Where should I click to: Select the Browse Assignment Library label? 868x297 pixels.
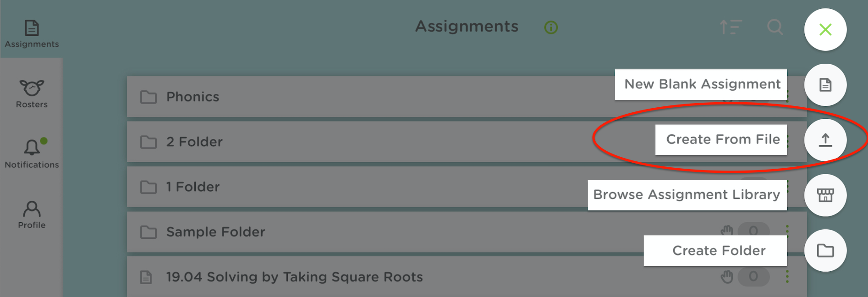[x=687, y=195]
